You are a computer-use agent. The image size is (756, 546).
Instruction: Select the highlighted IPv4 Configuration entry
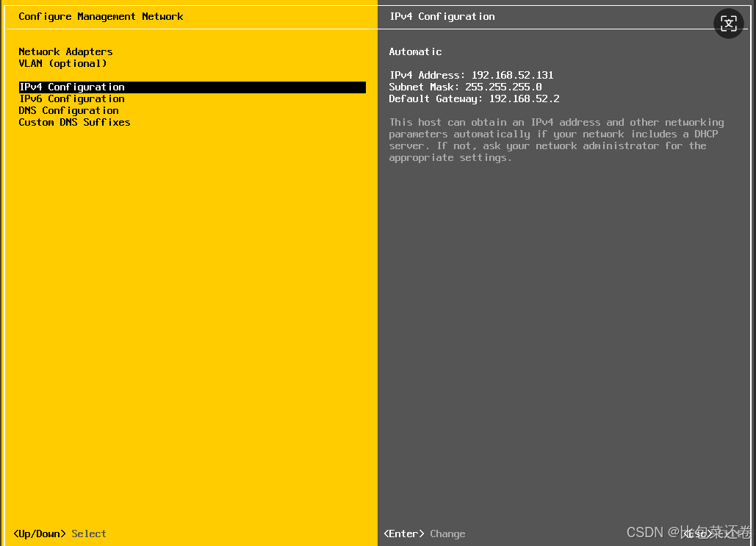click(192, 87)
